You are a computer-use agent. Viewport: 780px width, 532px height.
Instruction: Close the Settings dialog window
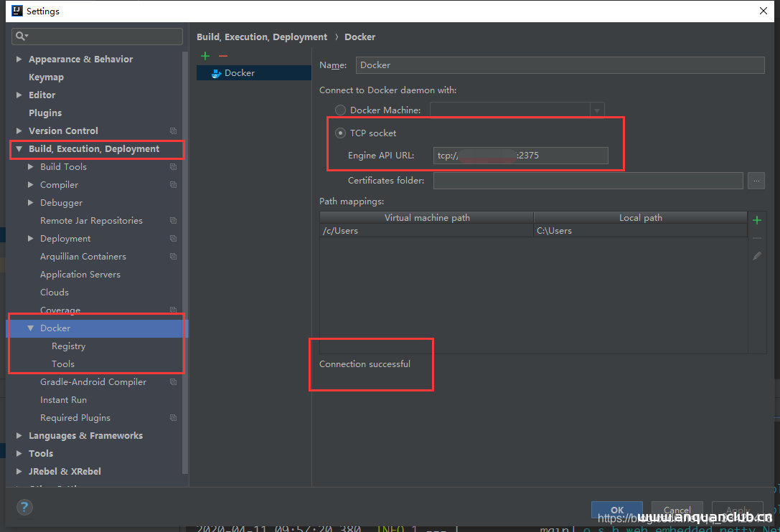763,11
